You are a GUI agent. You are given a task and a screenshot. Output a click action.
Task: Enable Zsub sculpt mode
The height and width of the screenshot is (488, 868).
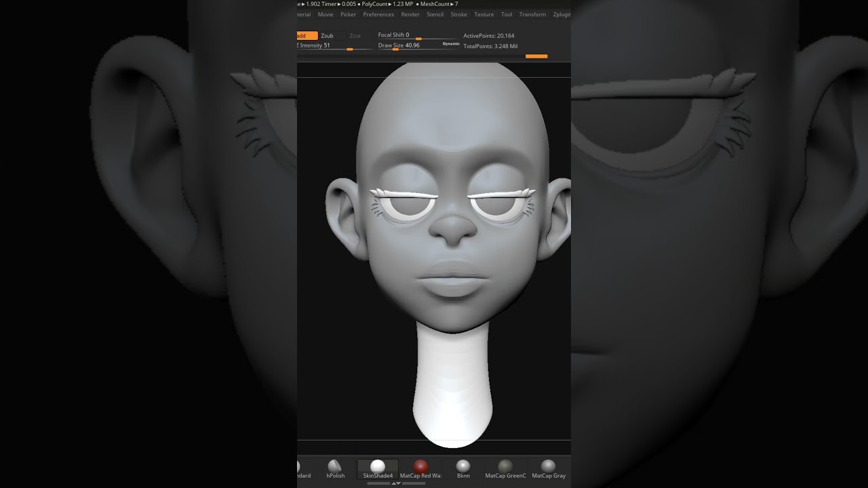click(328, 36)
